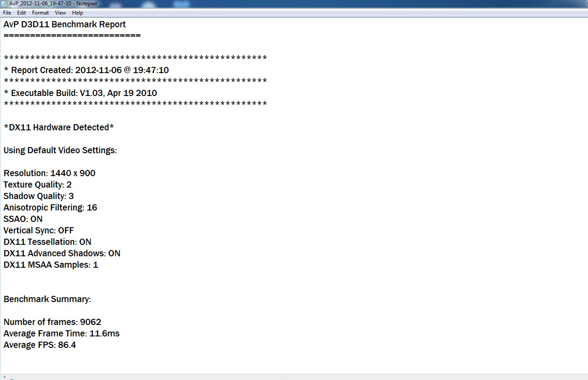Click the AvP_2012-11-06_19-47-10 window title
The image size is (588, 380).
53,4
